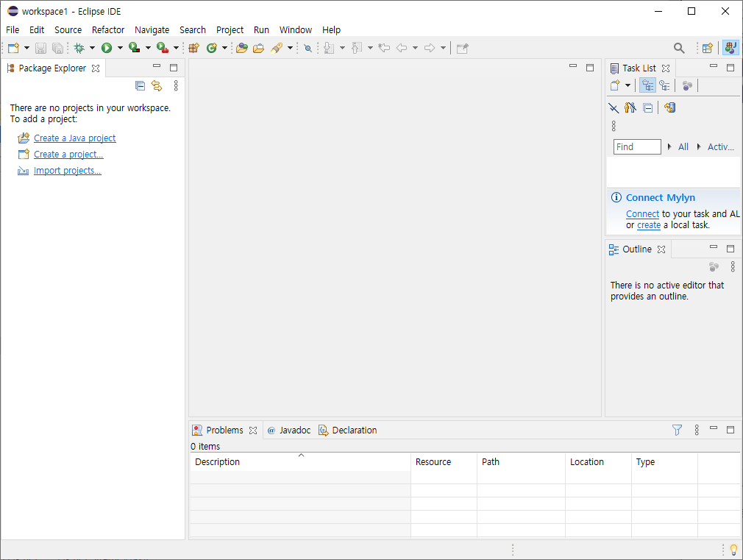The width and height of the screenshot is (743, 560).
Task: Open the Navigate menu
Action: click(152, 30)
